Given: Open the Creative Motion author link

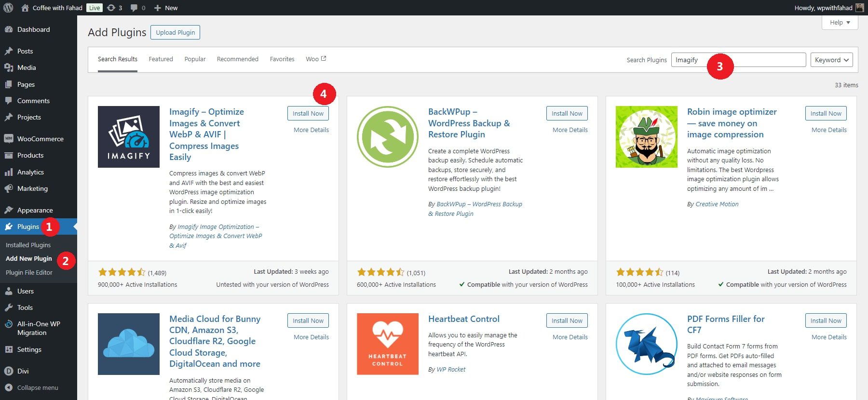Looking at the screenshot, I should (x=717, y=204).
